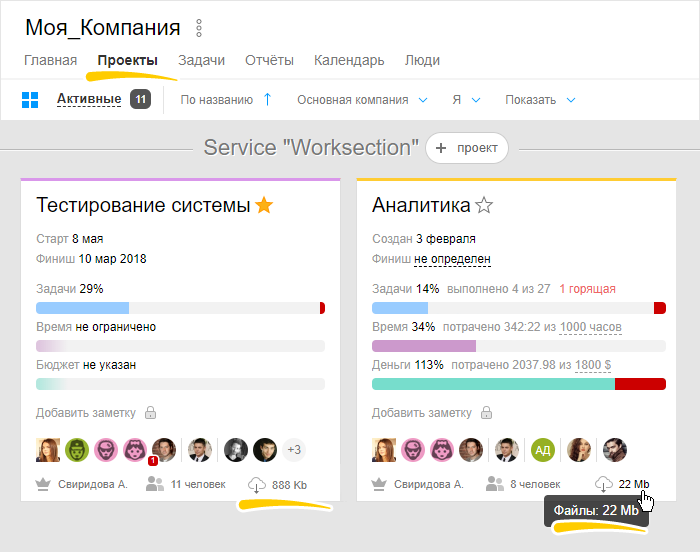Click the add проект button
This screenshot has width=700, height=552.
(467, 148)
